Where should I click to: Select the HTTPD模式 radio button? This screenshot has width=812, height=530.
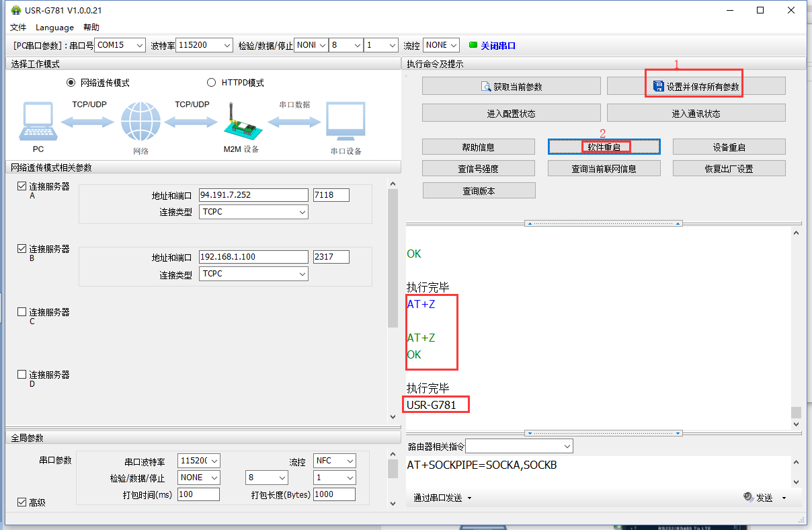[211, 83]
